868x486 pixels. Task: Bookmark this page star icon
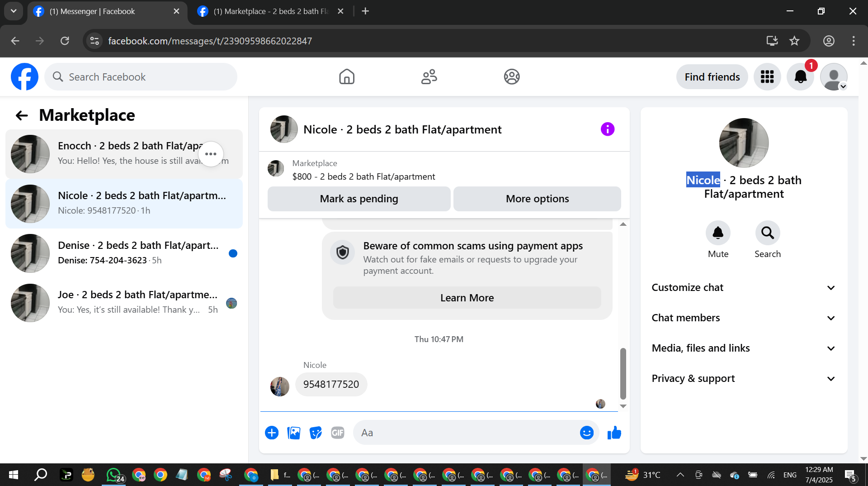pyautogui.click(x=794, y=41)
